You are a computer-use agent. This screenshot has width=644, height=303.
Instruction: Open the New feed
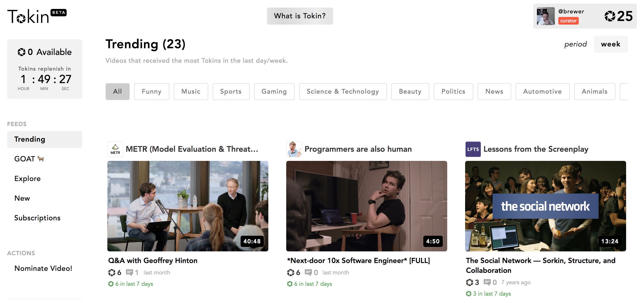[x=44, y=198]
